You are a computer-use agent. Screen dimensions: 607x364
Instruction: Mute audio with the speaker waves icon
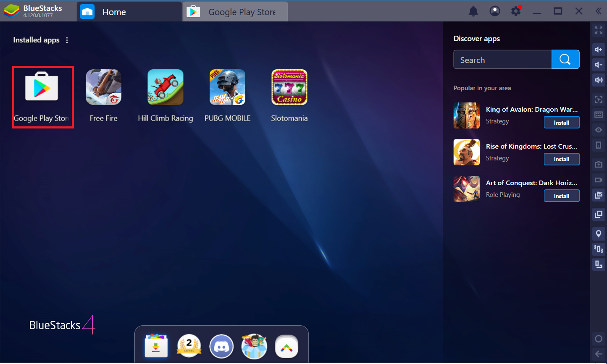[599, 80]
